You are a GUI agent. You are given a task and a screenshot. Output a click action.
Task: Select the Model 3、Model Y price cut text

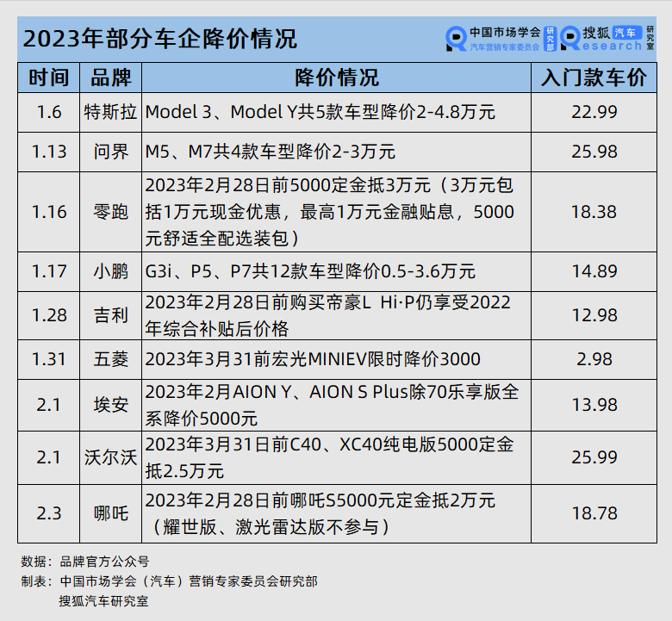tap(320, 112)
